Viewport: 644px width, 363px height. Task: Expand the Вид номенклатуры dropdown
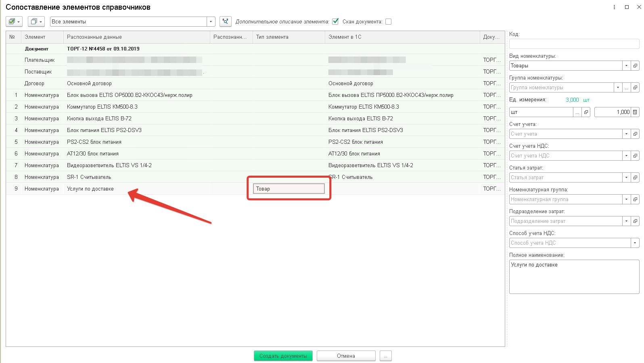click(x=626, y=65)
